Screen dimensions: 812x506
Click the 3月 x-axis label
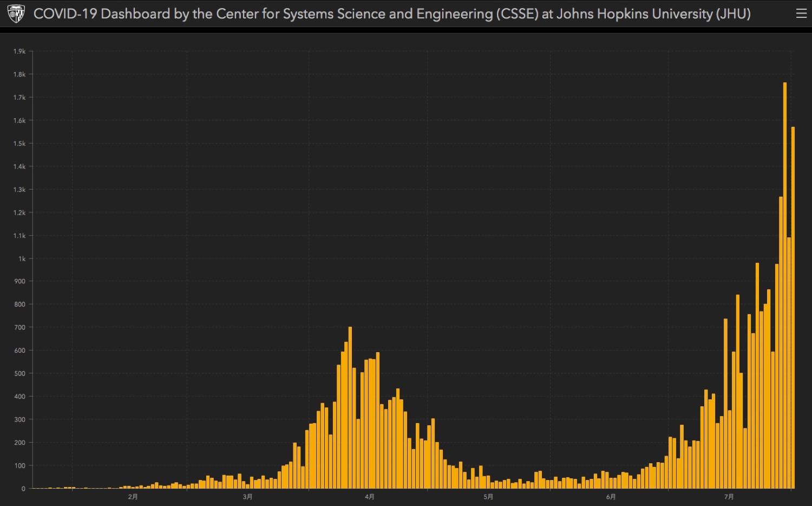point(247,497)
